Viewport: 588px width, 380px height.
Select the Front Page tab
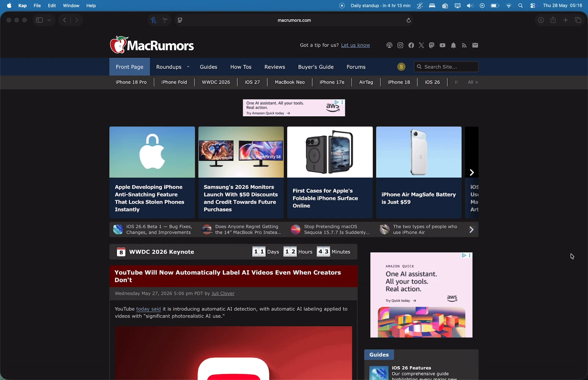click(130, 67)
